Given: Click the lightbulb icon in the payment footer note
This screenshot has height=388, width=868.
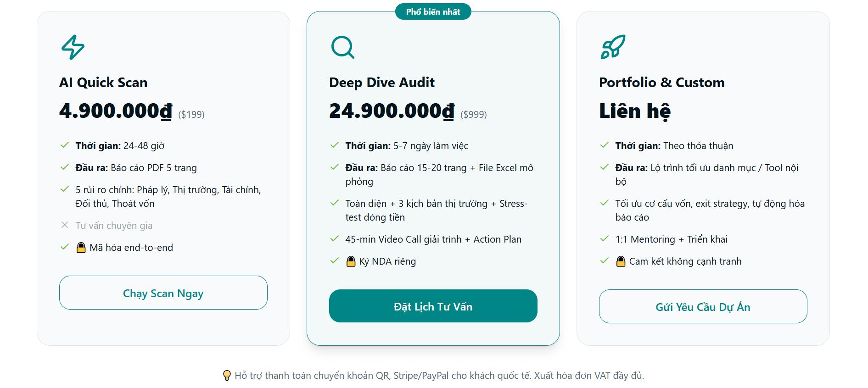Looking at the screenshot, I should tap(226, 376).
